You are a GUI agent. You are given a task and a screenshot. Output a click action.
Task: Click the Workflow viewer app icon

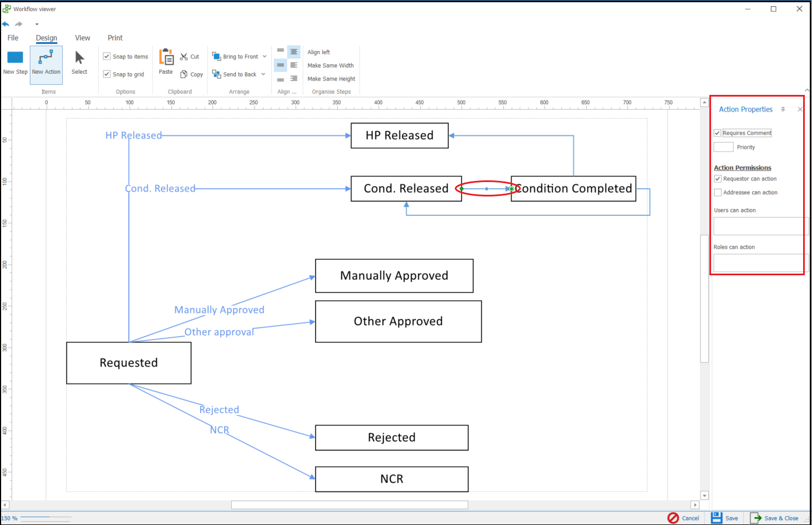7,9
